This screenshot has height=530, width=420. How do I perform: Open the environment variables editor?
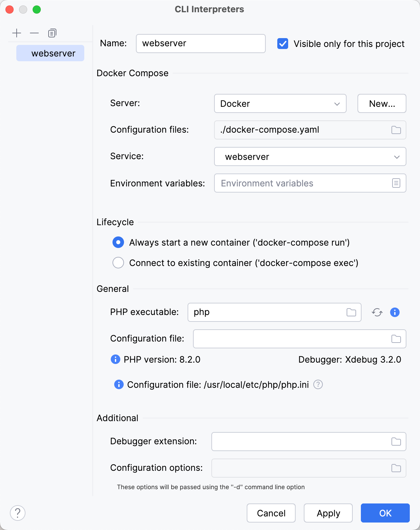tap(396, 183)
